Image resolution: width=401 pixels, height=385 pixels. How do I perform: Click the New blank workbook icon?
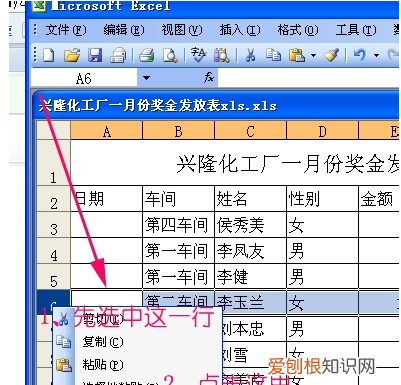[49, 55]
